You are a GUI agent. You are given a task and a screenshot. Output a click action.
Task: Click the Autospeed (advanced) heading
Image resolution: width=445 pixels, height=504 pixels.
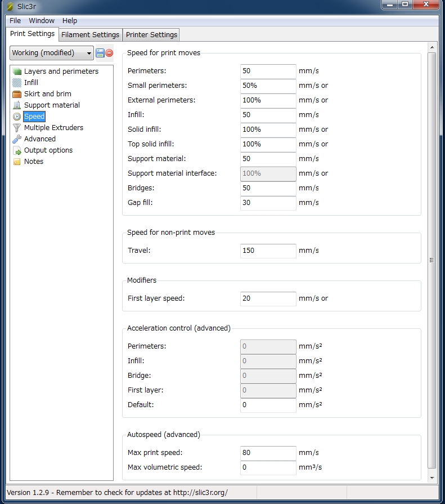coord(164,435)
